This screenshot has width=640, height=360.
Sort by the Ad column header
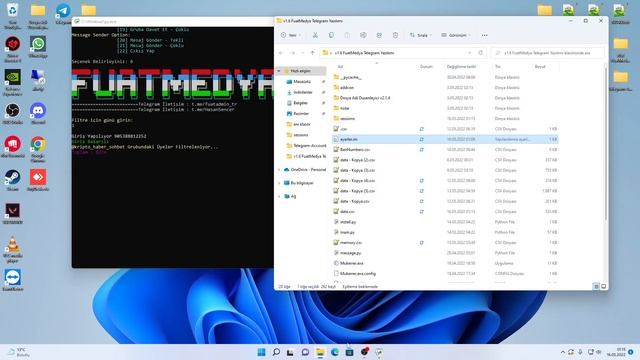click(x=340, y=67)
